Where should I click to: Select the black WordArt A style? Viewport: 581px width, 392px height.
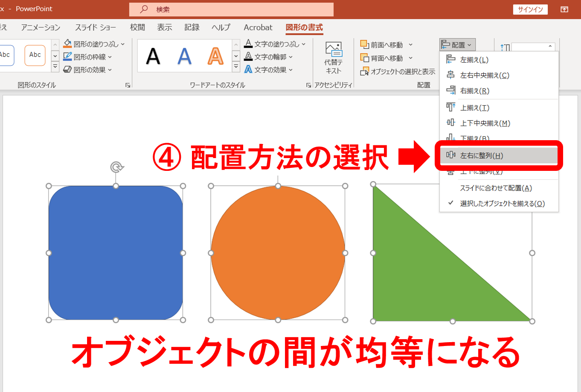coord(153,56)
